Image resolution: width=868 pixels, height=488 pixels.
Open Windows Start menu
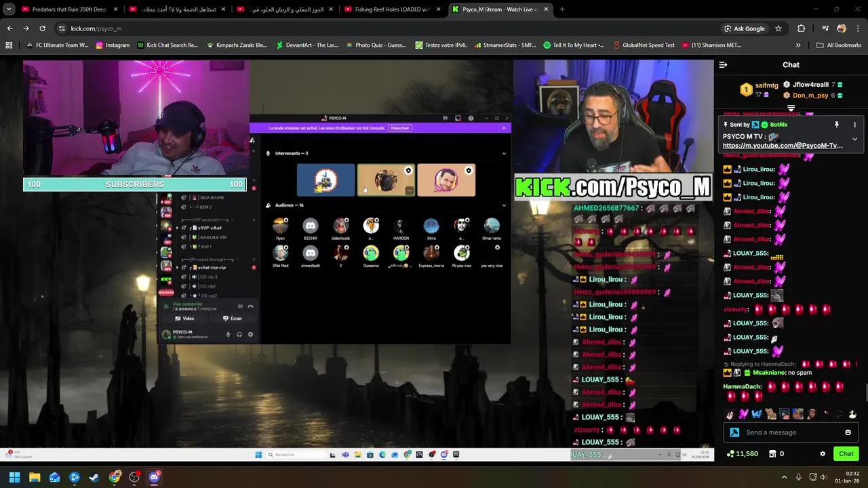(x=14, y=477)
